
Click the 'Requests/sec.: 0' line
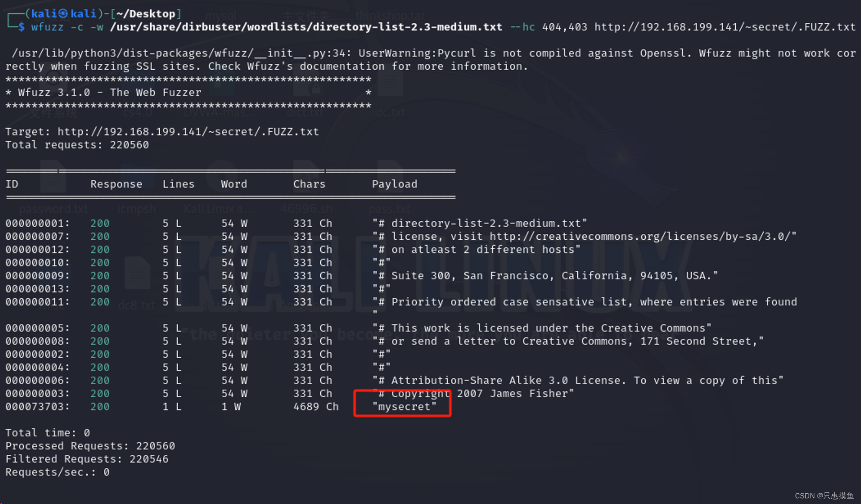tap(57, 473)
